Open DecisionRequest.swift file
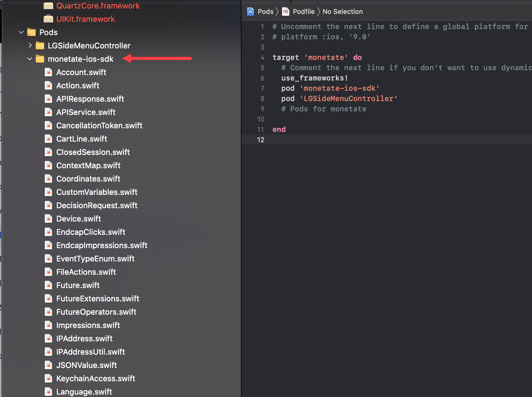 pos(97,205)
